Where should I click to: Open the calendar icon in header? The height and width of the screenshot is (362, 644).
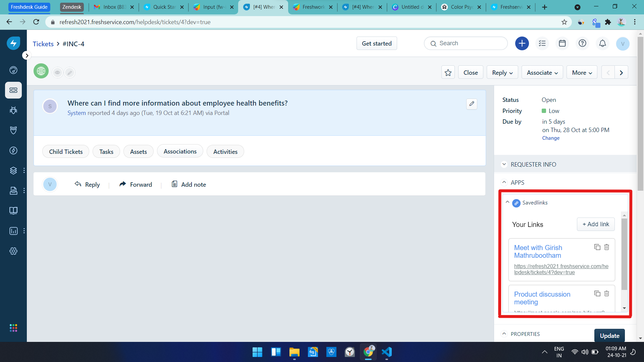562,43
